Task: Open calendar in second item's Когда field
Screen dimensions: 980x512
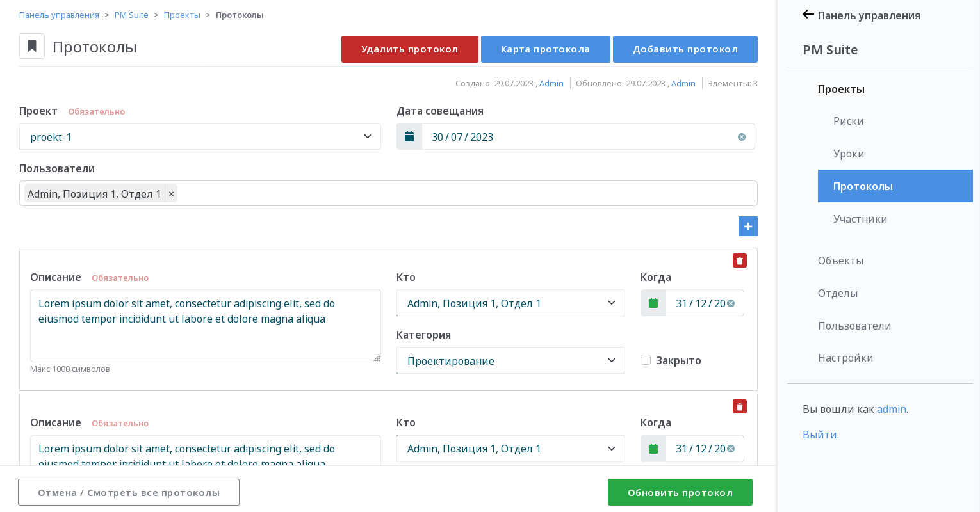Action: (x=653, y=449)
